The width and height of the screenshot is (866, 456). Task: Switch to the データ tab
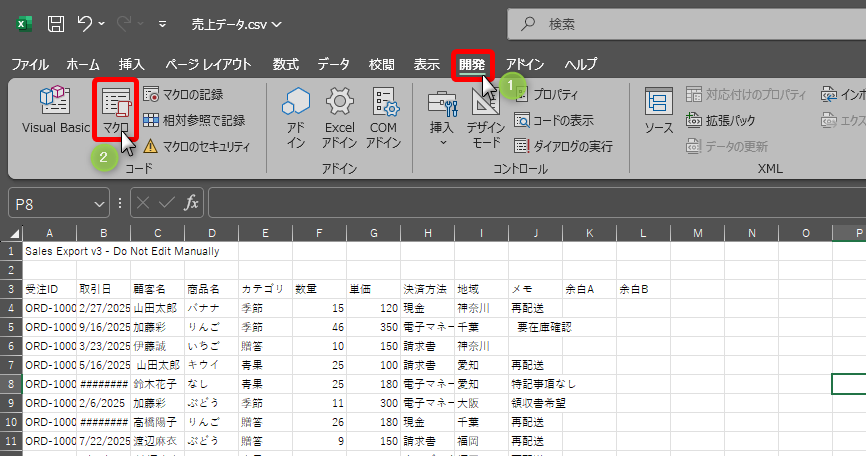point(334,64)
